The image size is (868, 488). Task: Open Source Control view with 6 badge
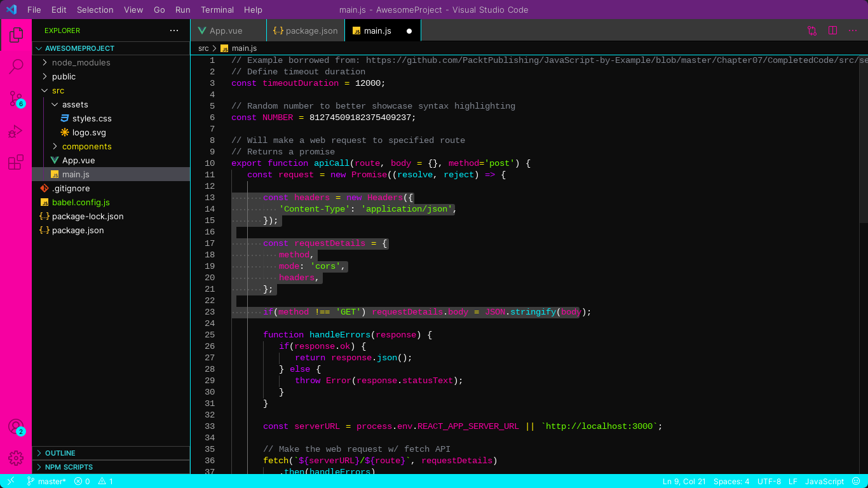tap(16, 98)
